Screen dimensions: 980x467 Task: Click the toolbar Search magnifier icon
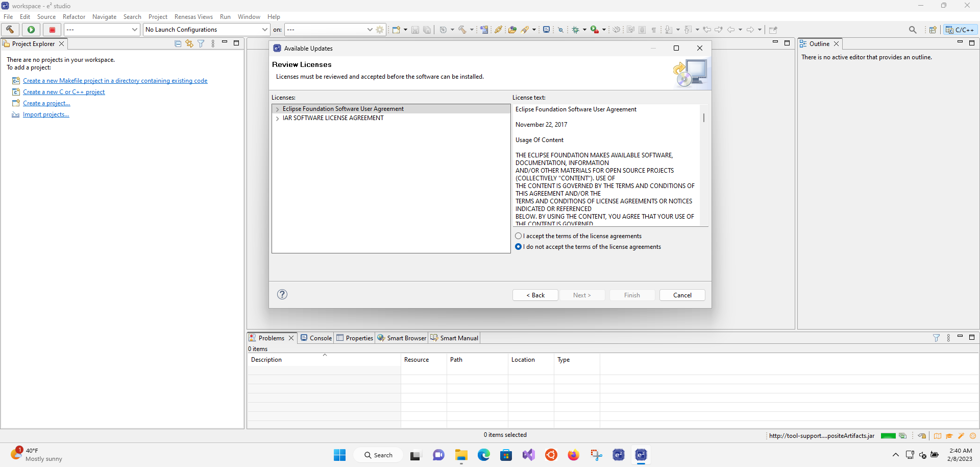click(913, 30)
